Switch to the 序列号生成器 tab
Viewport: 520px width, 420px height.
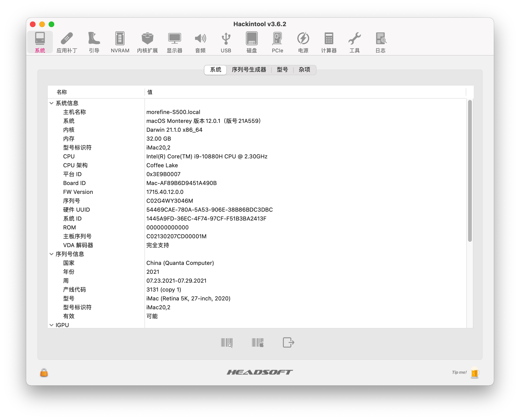tap(249, 70)
